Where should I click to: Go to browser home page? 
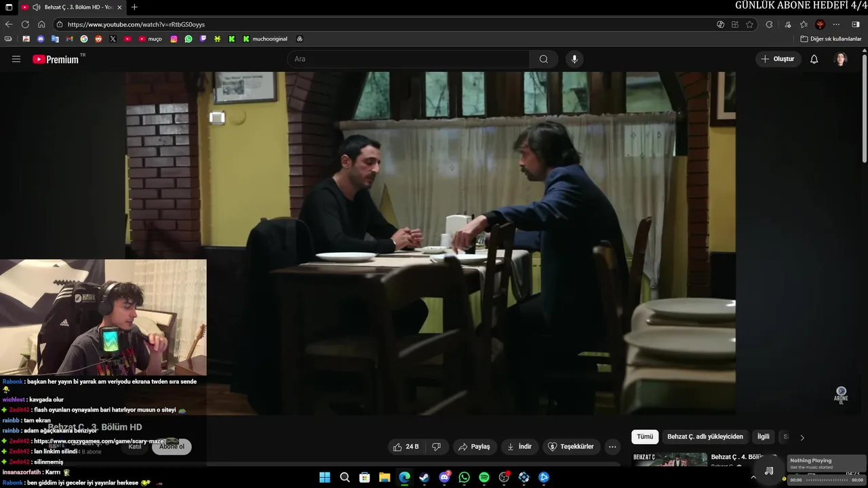point(41,24)
